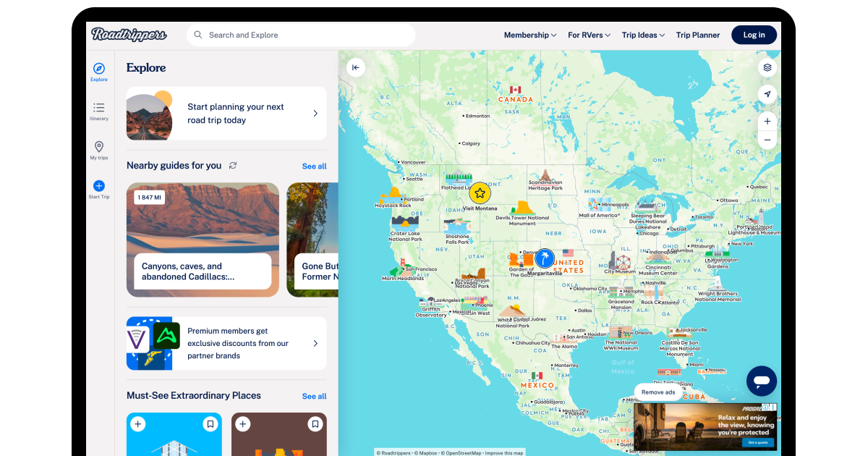Collapse the Explore side panel
This screenshot has width=868, height=456.
tap(355, 68)
